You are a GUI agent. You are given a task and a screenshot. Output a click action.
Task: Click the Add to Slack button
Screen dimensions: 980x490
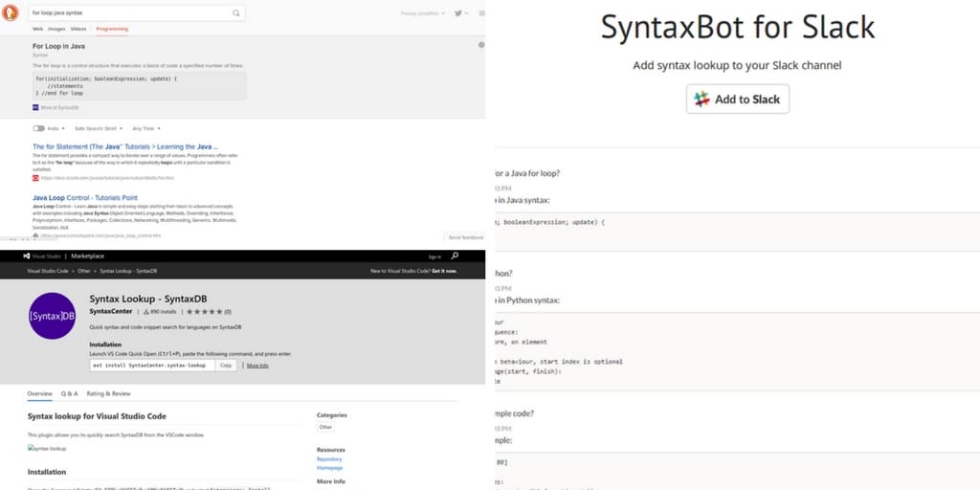point(738,99)
